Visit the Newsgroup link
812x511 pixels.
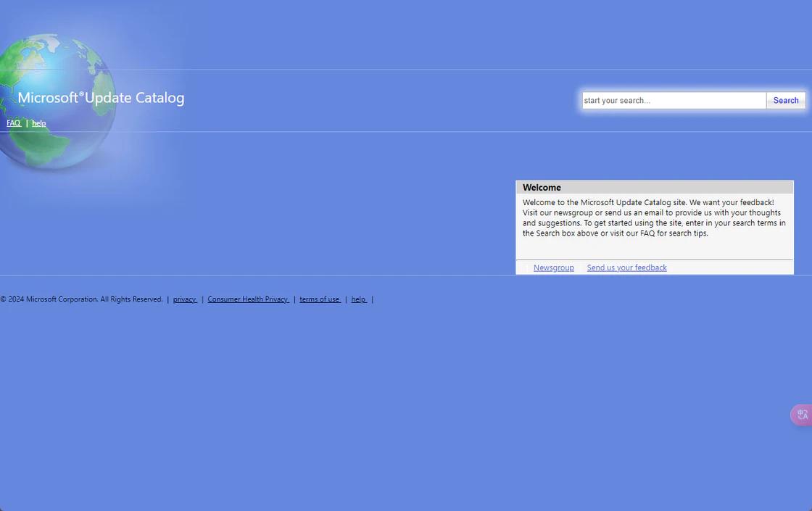pos(553,267)
